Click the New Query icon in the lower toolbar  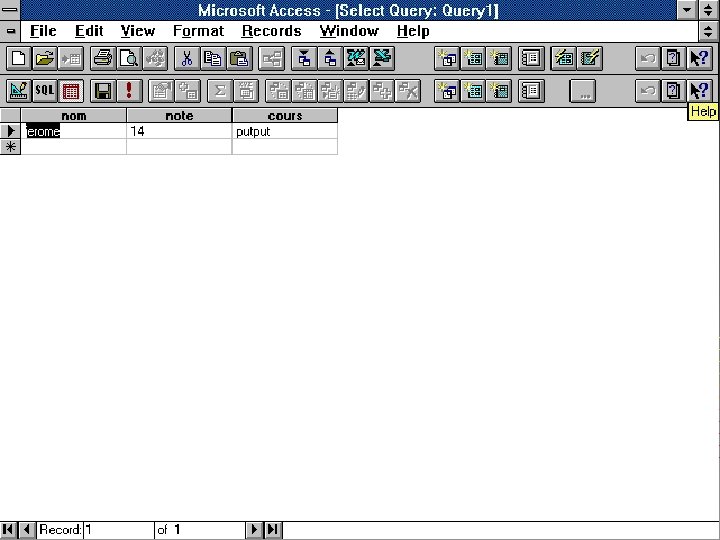[447, 91]
